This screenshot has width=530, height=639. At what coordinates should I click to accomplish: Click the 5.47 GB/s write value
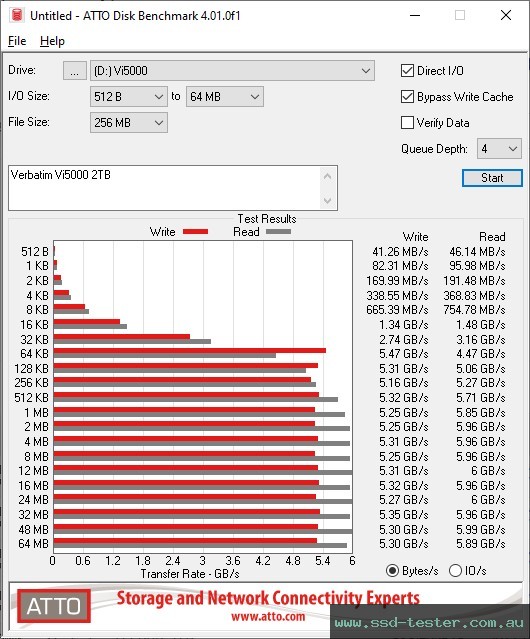tap(404, 354)
